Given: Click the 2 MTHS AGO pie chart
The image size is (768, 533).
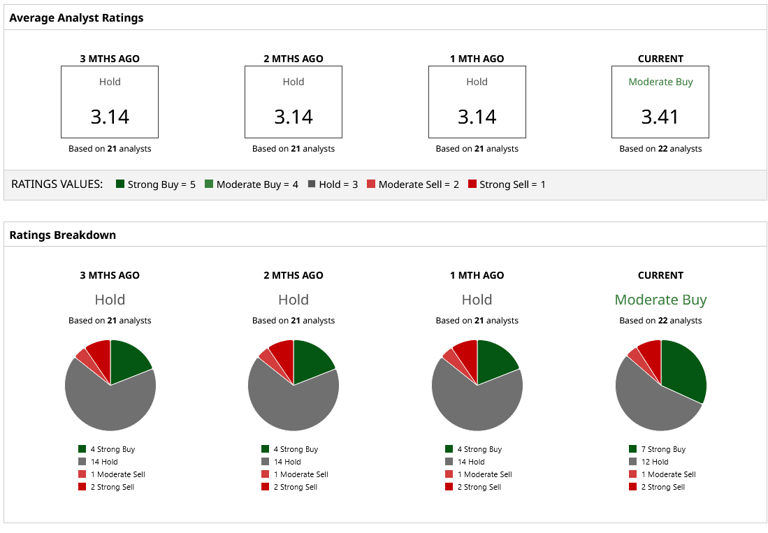Looking at the screenshot, I should 293,385.
